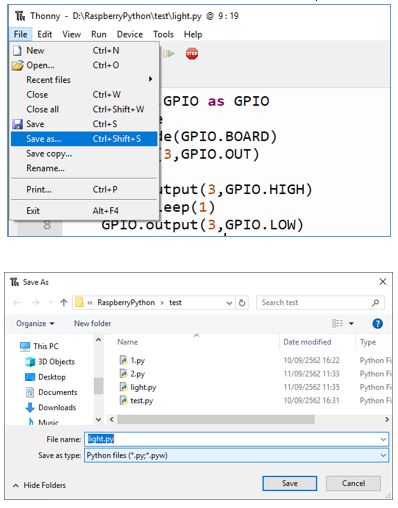The image size is (398, 508).
Task: Expand the Recent files submenu arrow
Action: click(151, 79)
